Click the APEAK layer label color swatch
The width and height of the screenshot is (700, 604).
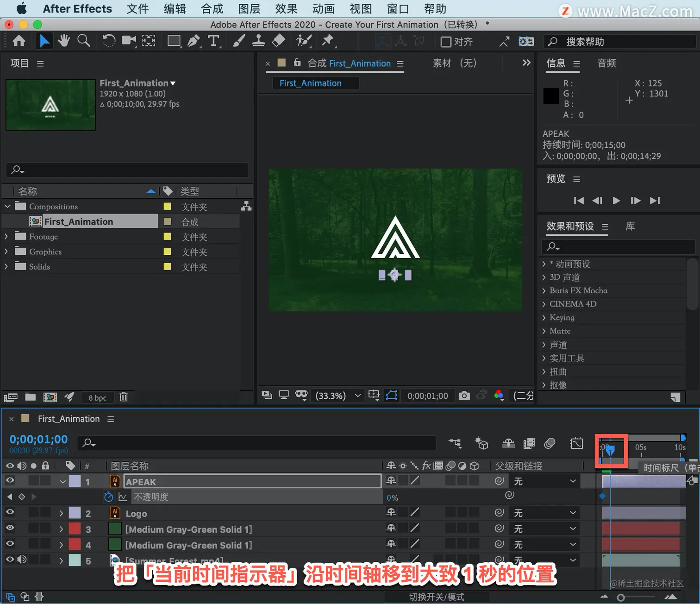75,481
